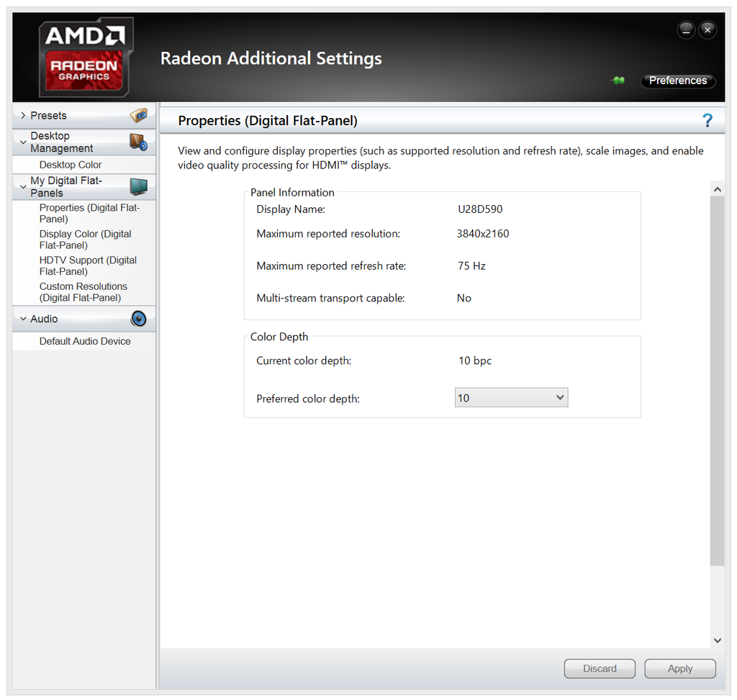
Task: Click the scrollbar's down arrow
Action: coord(717,640)
